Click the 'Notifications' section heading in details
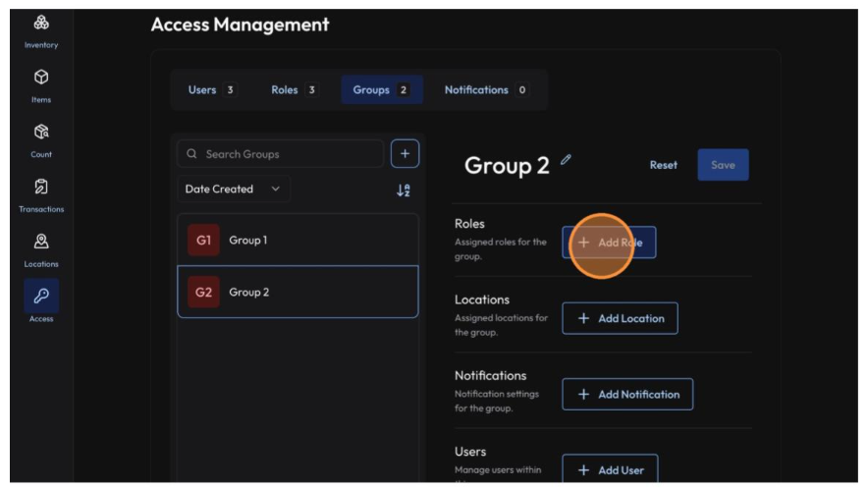The width and height of the screenshot is (868, 489). coord(491,375)
